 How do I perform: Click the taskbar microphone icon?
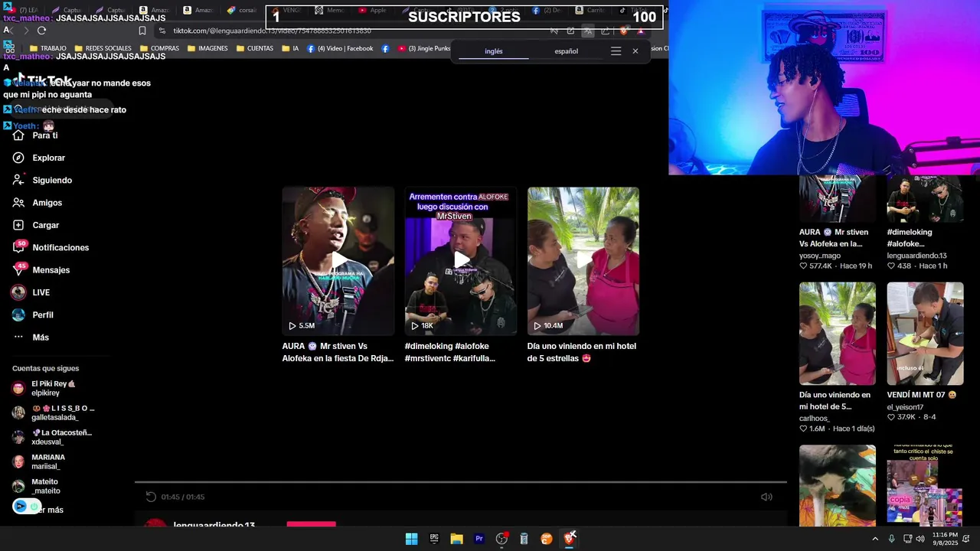click(x=891, y=539)
